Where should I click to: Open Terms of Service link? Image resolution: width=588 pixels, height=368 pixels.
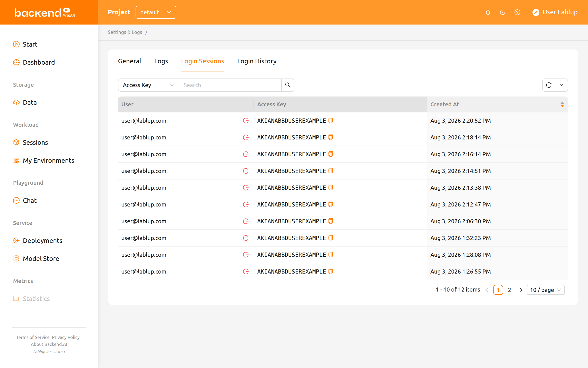coord(33,337)
